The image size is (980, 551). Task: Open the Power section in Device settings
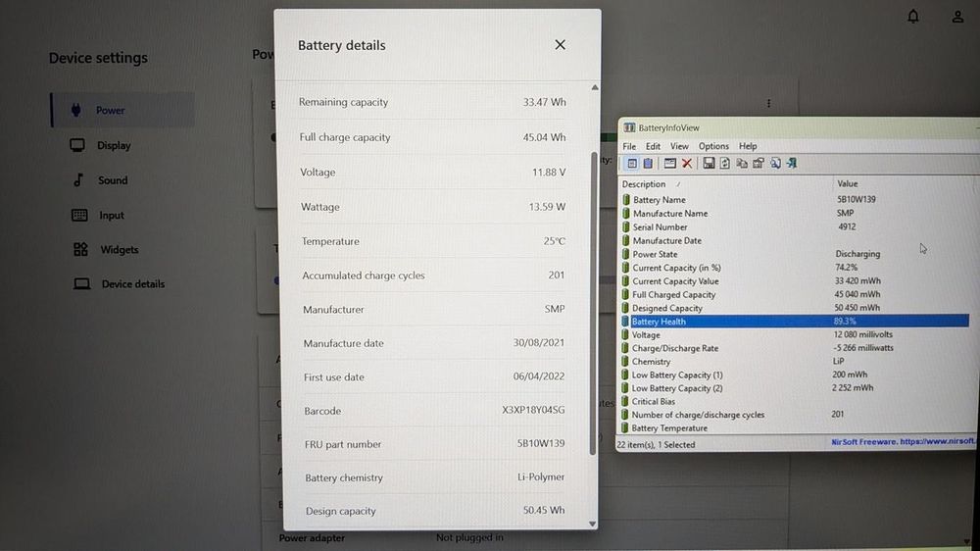(x=122, y=110)
